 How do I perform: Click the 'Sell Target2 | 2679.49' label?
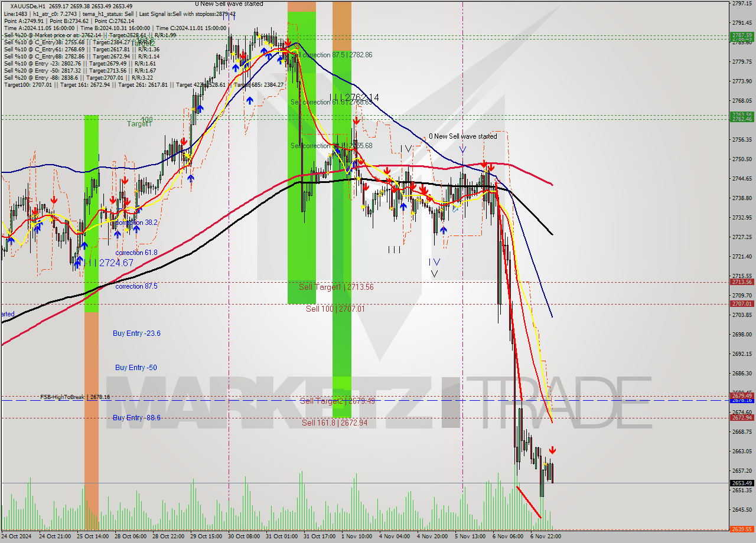point(337,401)
